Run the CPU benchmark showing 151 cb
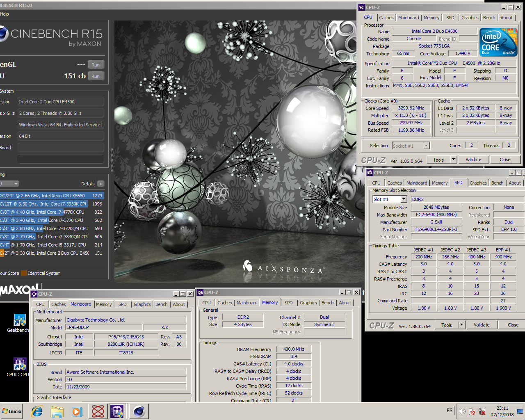Screen dimensions: 525x420 (96, 76)
